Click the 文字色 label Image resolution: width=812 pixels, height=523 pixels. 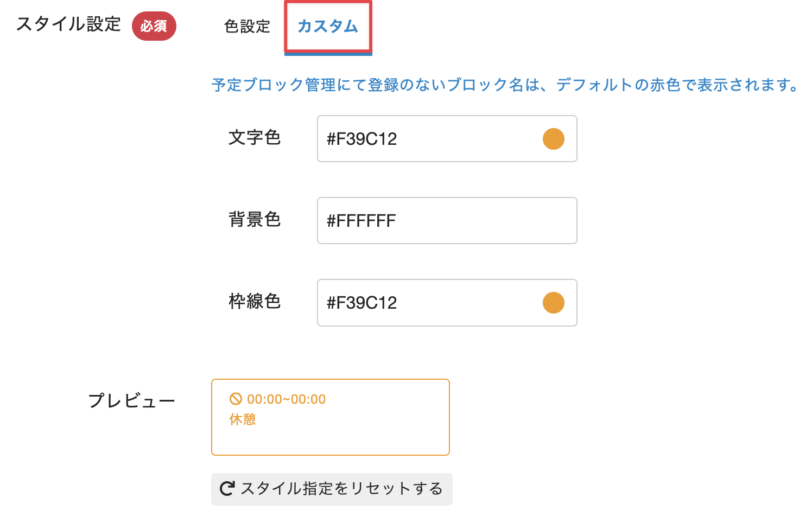tap(255, 138)
